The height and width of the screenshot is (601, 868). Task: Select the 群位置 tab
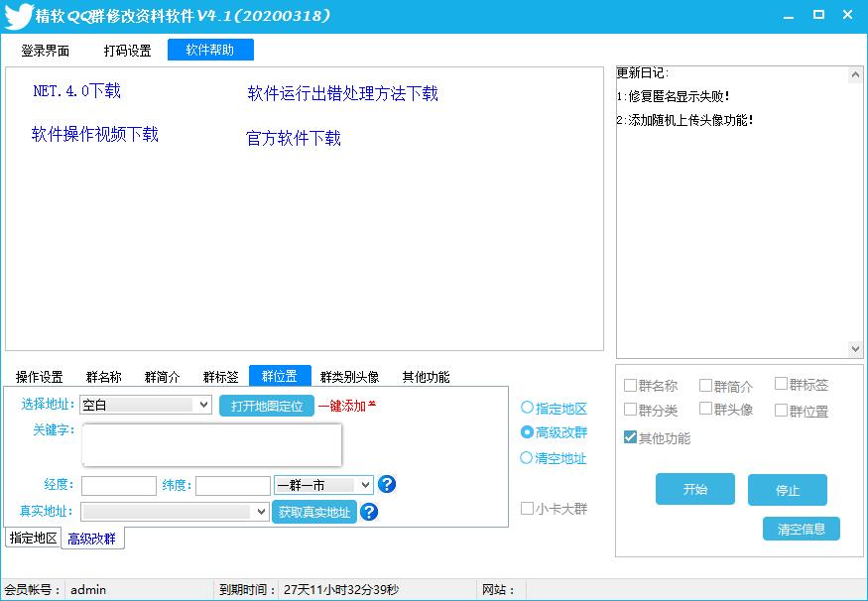(x=280, y=376)
